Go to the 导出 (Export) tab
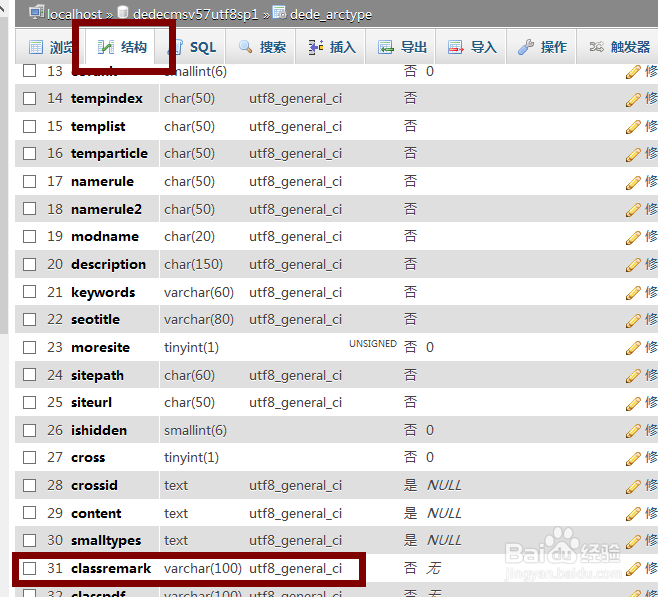This screenshot has width=658, height=597. (x=403, y=47)
